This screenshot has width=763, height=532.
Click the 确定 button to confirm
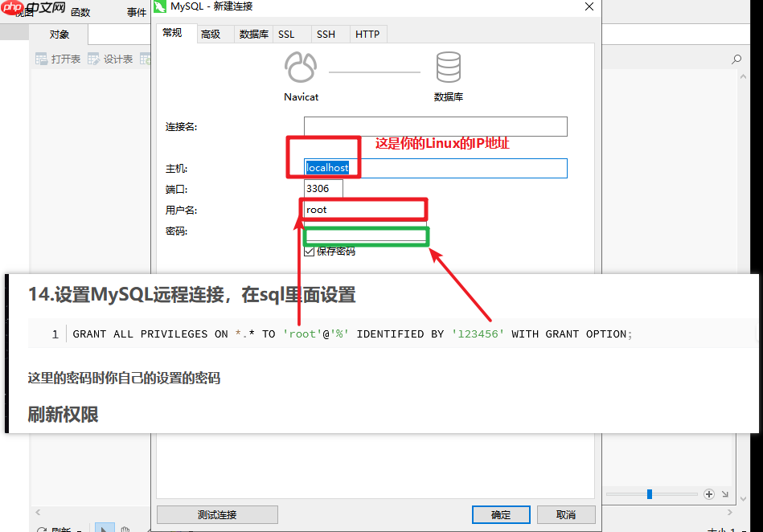(500, 514)
